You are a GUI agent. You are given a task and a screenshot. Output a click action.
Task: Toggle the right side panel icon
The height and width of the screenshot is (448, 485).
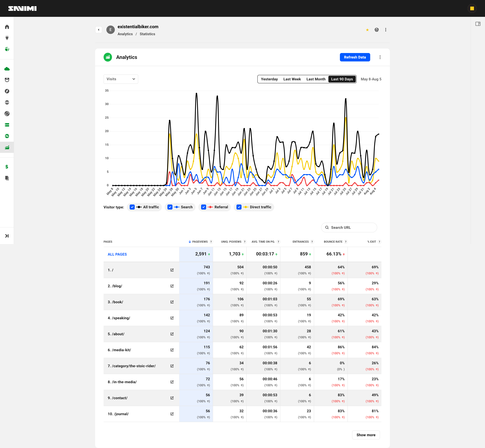[478, 24]
